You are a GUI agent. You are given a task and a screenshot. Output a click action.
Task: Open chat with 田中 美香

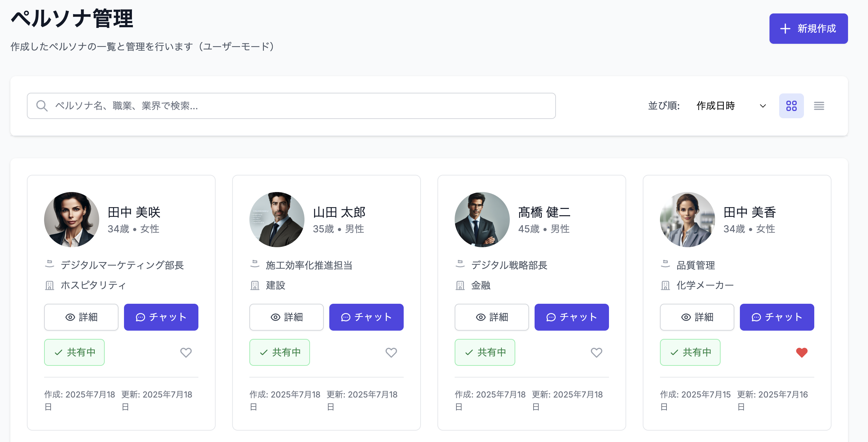click(777, 317)
